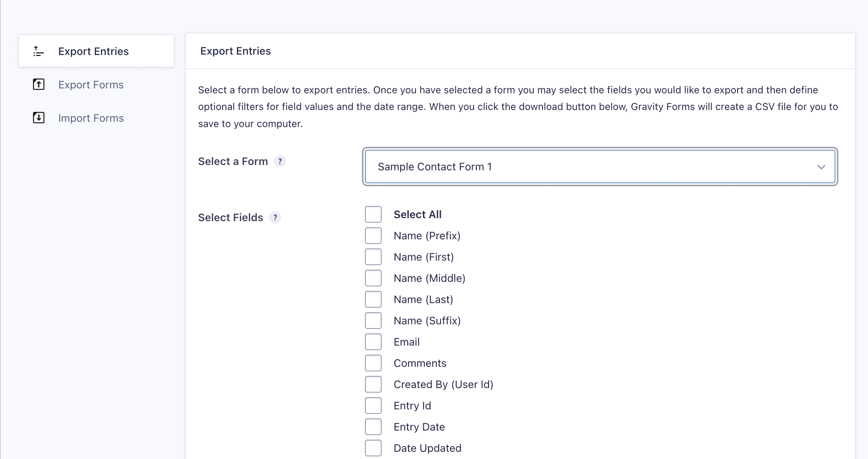
Task: Click the Export Entries sidebar icon
Action: 38,51
